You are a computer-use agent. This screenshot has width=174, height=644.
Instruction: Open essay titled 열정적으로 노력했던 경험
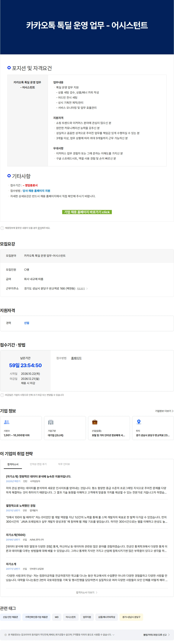click(21, 506)
